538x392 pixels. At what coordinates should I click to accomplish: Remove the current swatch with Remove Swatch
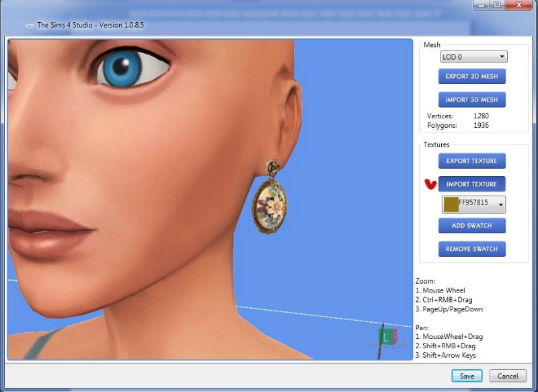pyautogui.click(x=471, y=249)
